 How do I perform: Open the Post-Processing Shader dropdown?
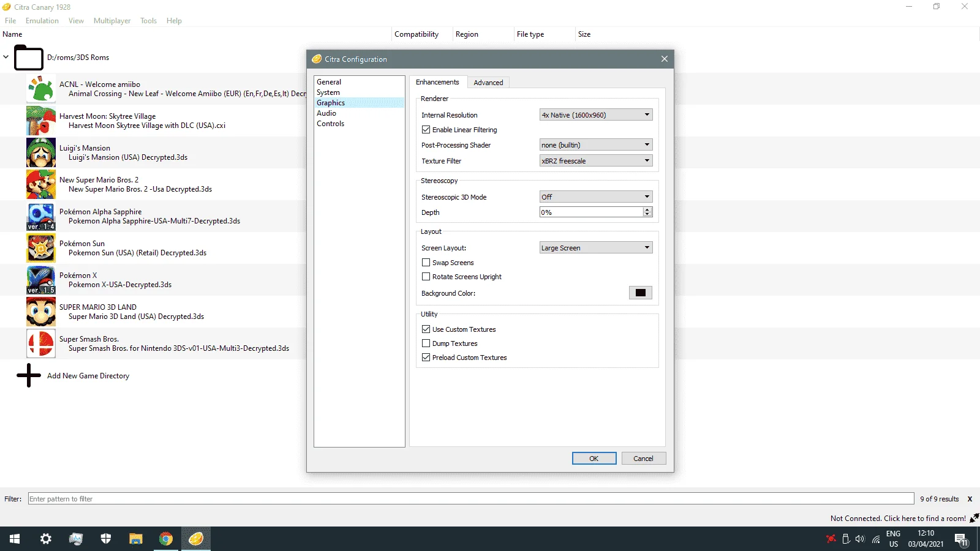596,144
